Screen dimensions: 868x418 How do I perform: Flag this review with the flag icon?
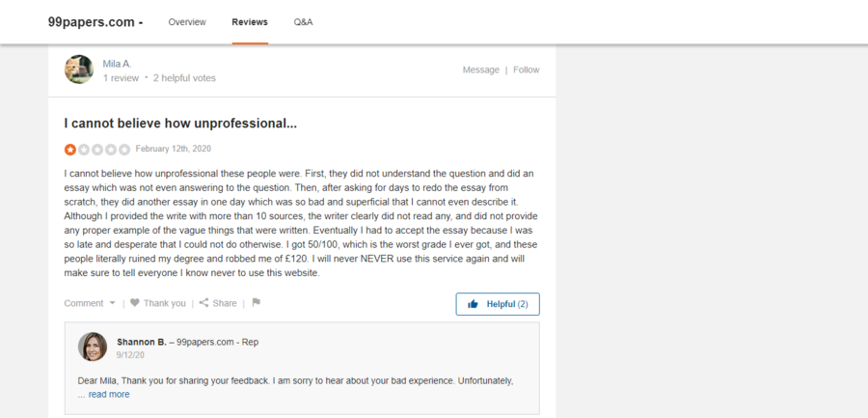click(256, 303)
